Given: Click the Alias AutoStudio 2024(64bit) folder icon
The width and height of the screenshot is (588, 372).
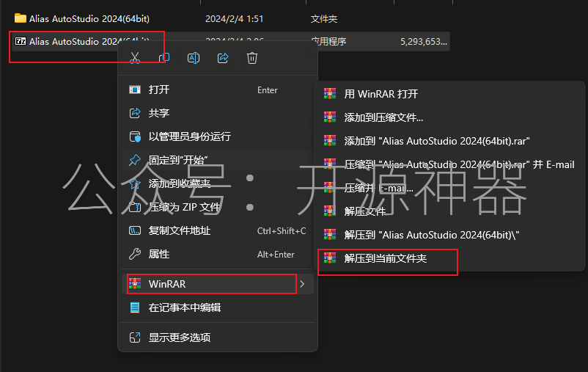Looking at the screenshot, I should 21,18.
